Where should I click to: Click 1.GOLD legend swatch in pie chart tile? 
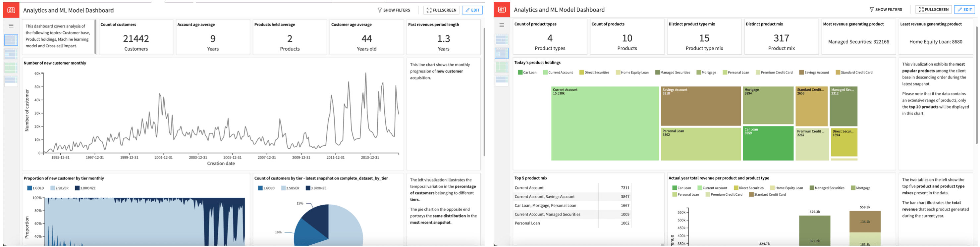[260, 188]
